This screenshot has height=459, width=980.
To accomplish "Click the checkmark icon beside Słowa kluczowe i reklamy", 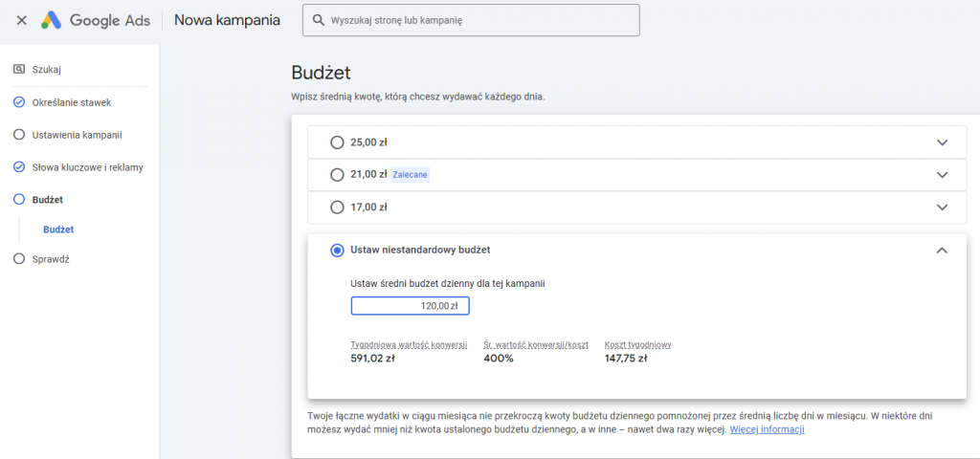I will point(19,167).
